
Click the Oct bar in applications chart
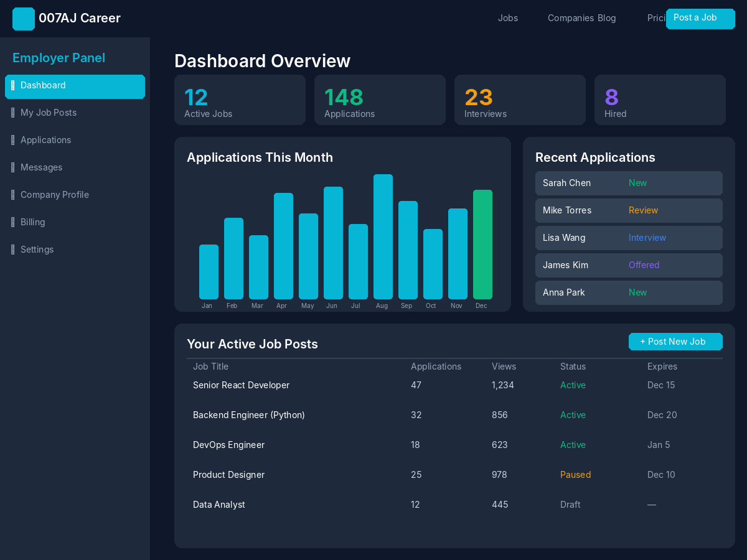pos(433,264)
